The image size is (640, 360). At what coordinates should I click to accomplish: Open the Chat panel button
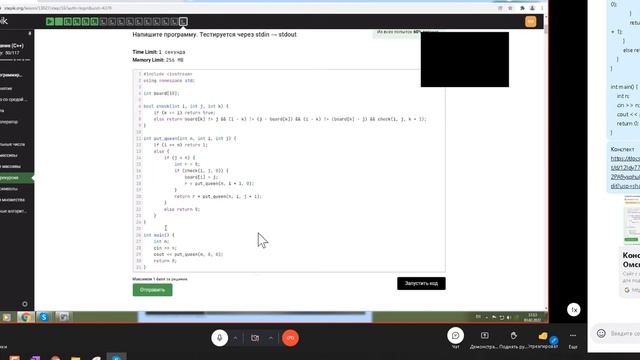tap(455, 336)
